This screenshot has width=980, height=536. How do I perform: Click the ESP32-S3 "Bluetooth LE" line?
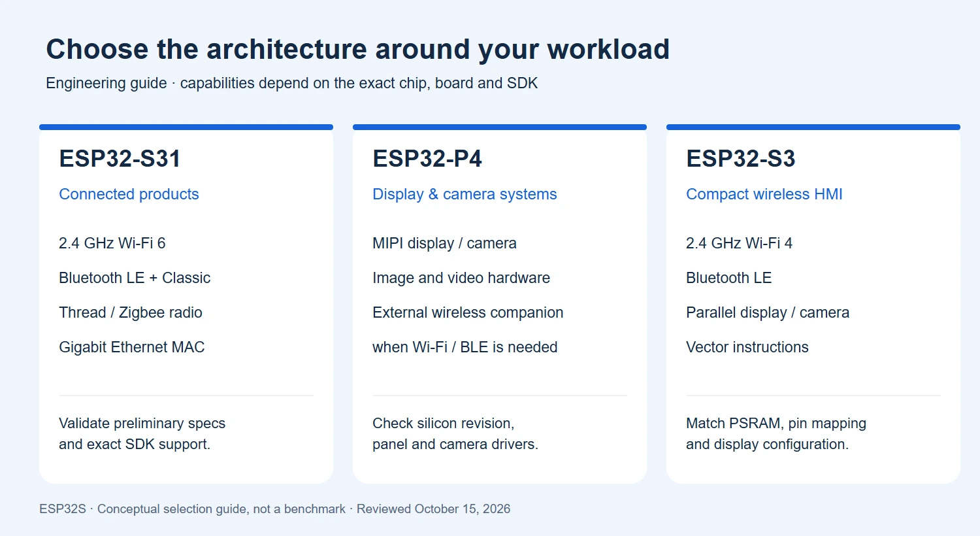729,278
